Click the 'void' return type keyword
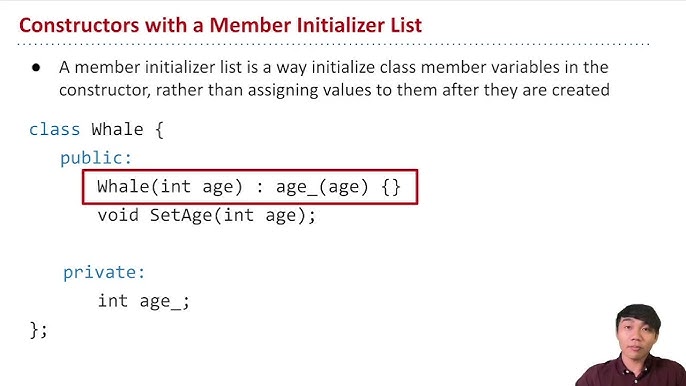This screenshot has height=386, width=686. tap(118, 215)
